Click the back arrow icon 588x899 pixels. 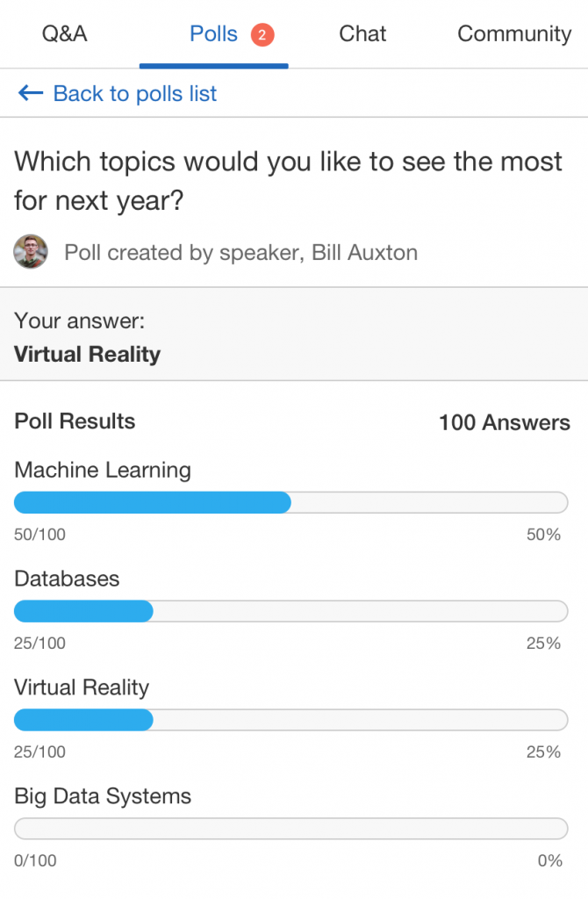[30, 93]
